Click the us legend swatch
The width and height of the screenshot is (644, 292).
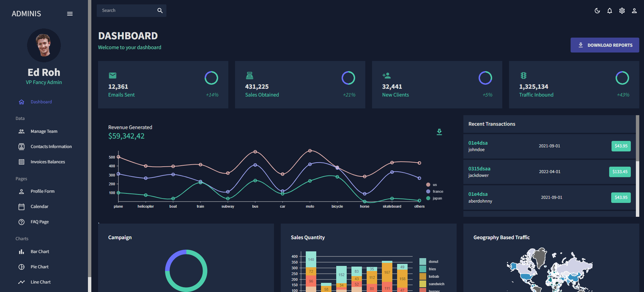[428, 185]
